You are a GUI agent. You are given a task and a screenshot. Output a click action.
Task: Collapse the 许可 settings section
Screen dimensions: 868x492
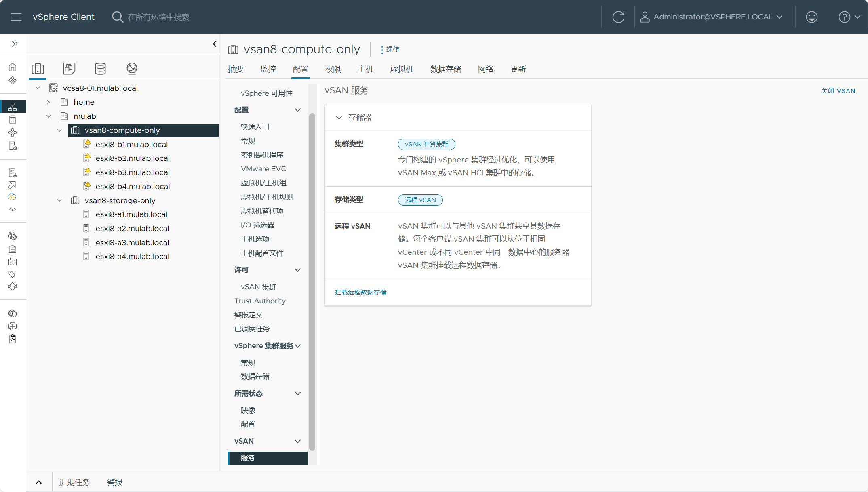(x=298, y=270)
